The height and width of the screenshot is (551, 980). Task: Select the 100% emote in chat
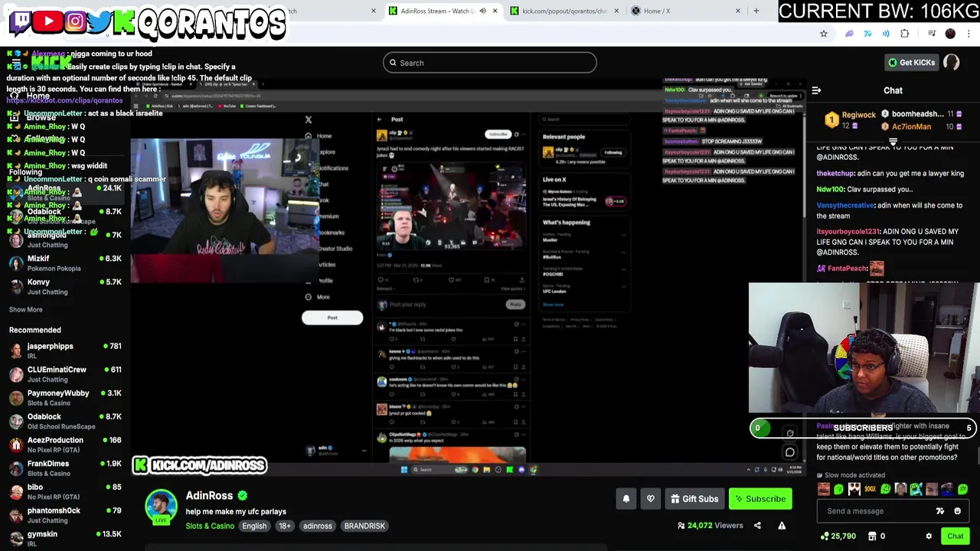pos(870,490)
